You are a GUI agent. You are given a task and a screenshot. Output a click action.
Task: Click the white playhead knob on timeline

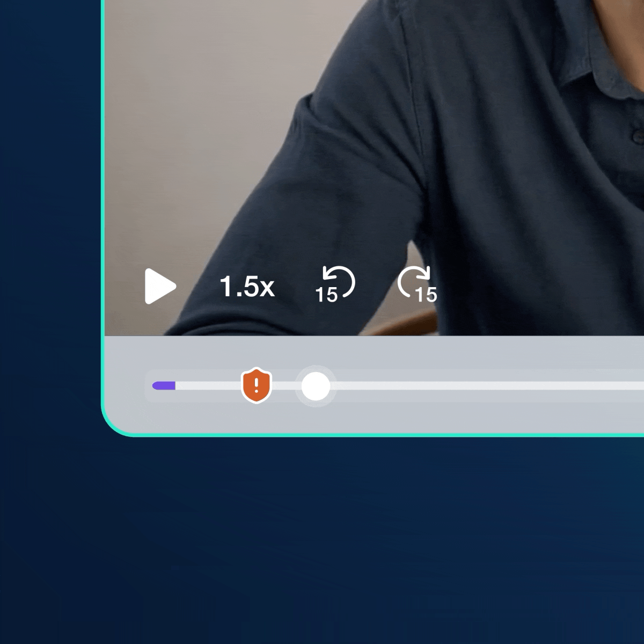point(316,386)
